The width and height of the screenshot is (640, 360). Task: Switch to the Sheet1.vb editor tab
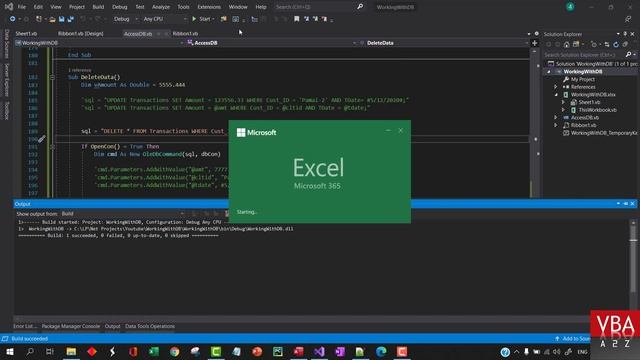26,33
